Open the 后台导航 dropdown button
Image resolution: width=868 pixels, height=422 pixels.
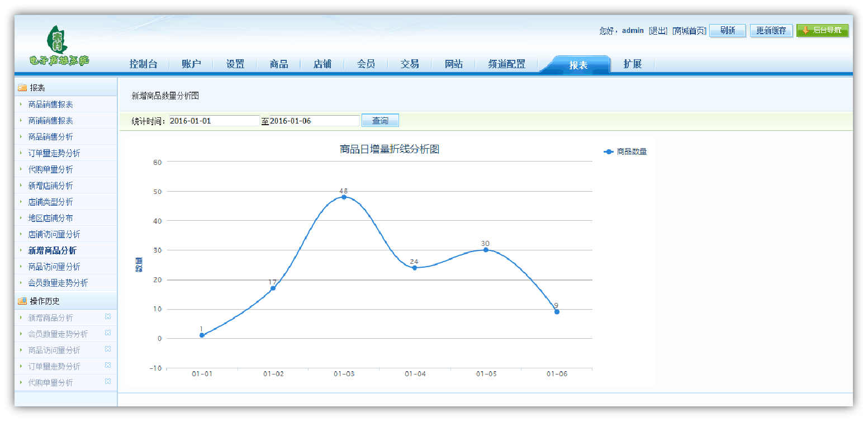click(x=822, y=31)
